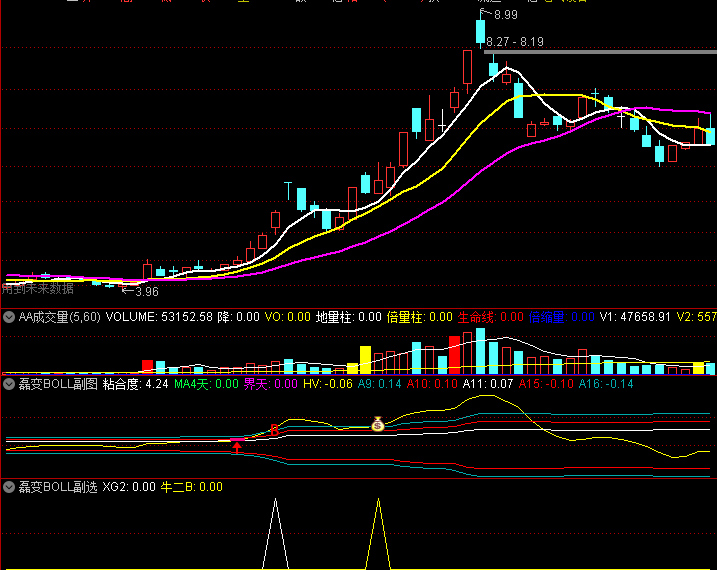717x570 pixels.
Task: Select the 8.27 - 8.19 gap label
Action: pyautogui.click(x=515, y=42)
